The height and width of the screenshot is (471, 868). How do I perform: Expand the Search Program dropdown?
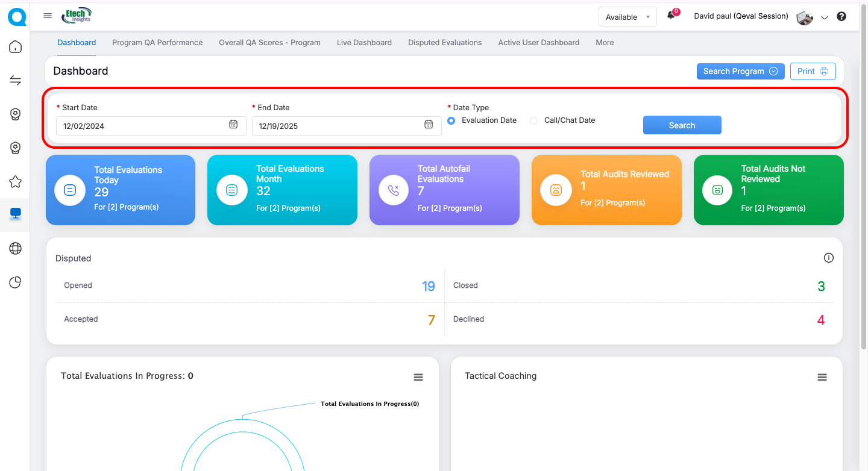click(740, 71)
